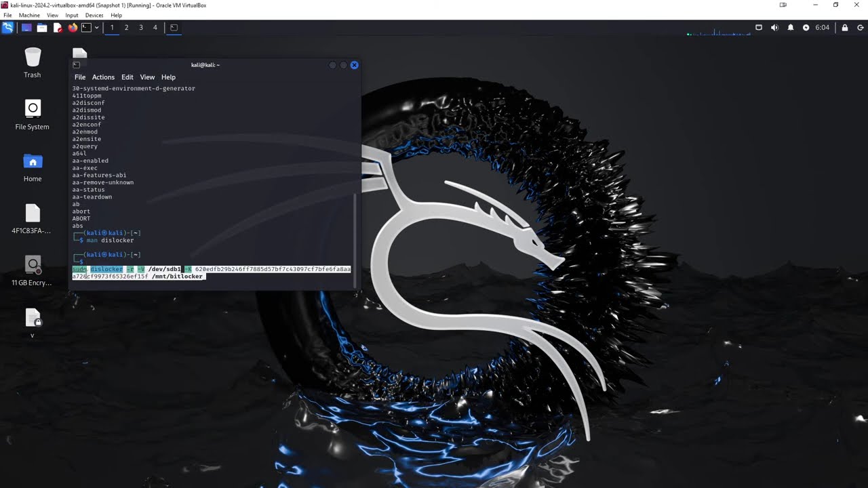Open the display tray icon

(x=759, y=28)
